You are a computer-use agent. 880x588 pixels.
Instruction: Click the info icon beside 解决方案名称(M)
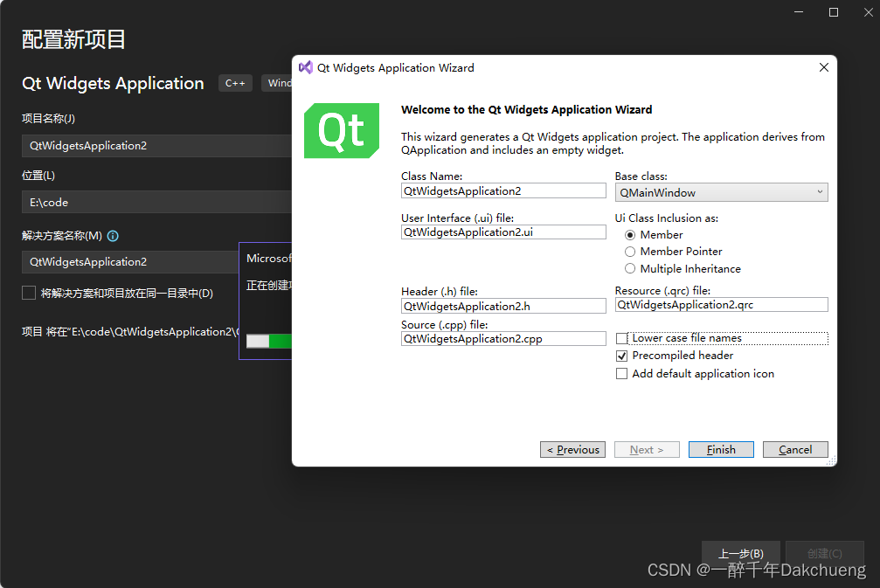pyautogui.click(x=113, y=236)
